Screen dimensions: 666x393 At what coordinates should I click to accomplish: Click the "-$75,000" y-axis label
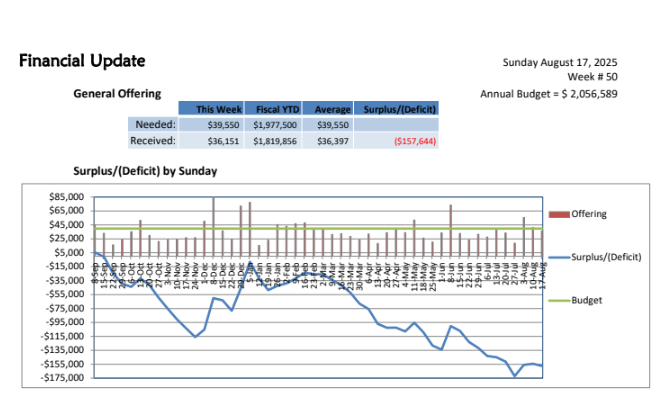65,308
